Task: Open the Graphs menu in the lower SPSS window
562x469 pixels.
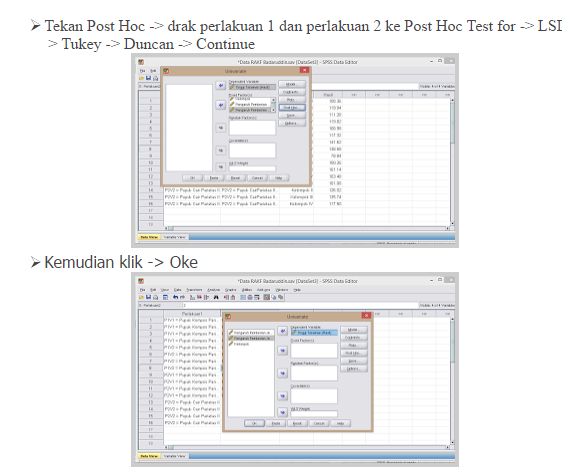Action: click(230, 289)
